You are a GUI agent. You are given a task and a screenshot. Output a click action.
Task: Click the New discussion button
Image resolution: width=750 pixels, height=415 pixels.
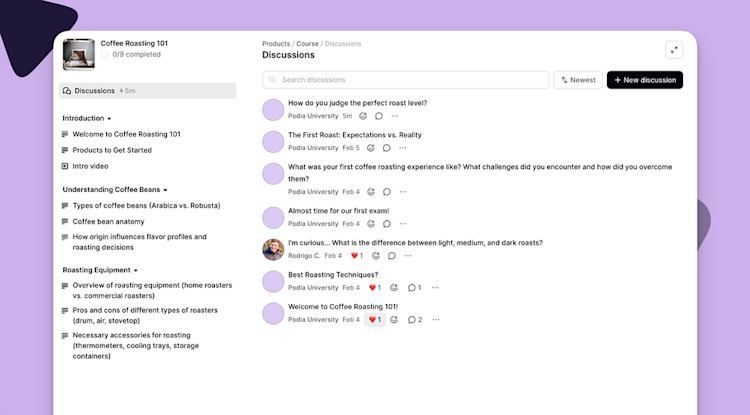(x=644, y=80)
